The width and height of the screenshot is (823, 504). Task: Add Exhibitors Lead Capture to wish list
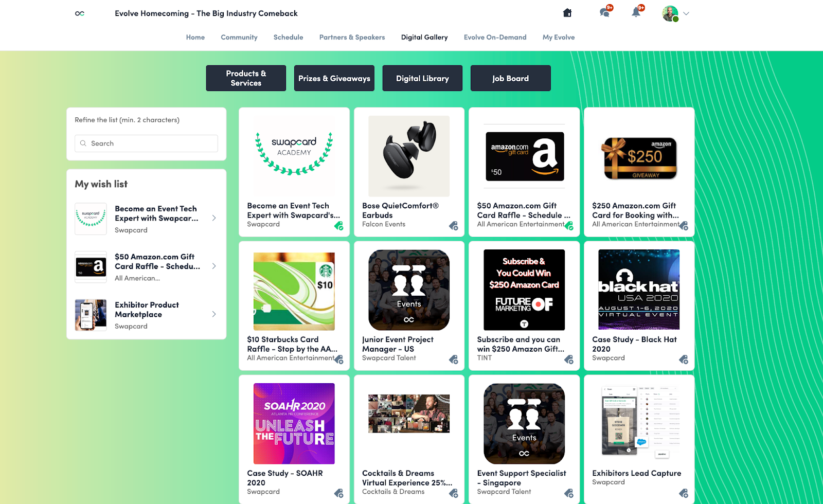[684, 493]
